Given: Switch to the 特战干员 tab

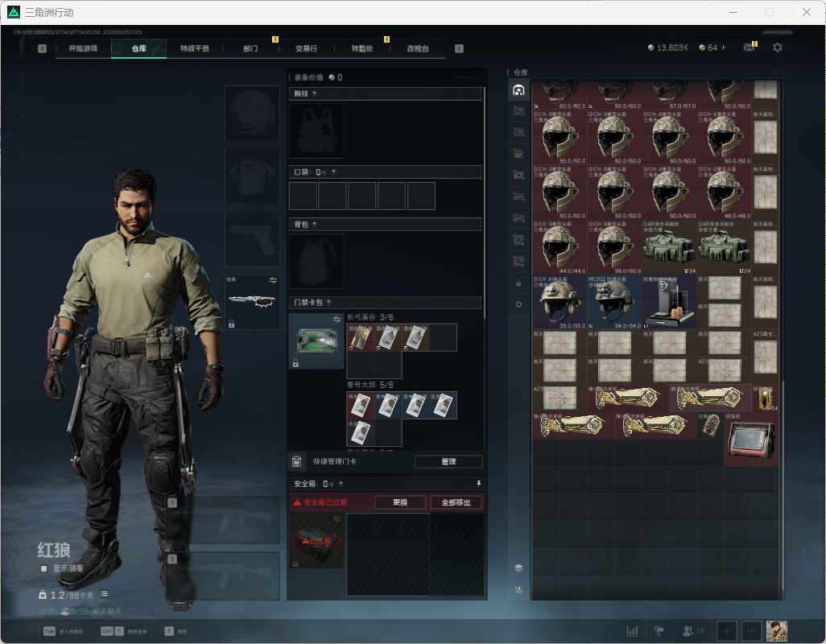Looking at the screenshot, I should (x=194, y=48).
